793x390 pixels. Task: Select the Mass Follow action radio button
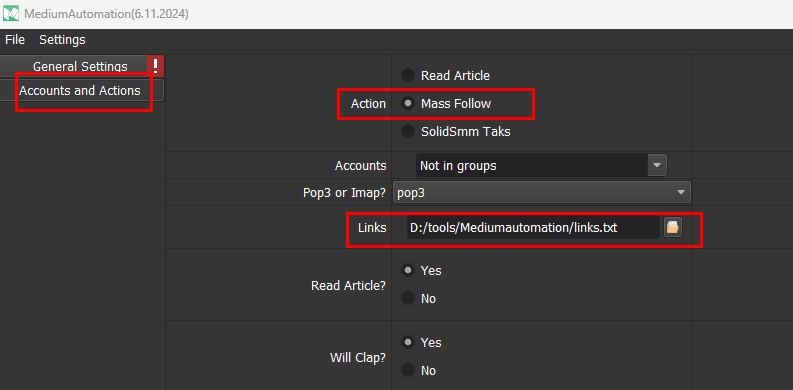[408, 103]
